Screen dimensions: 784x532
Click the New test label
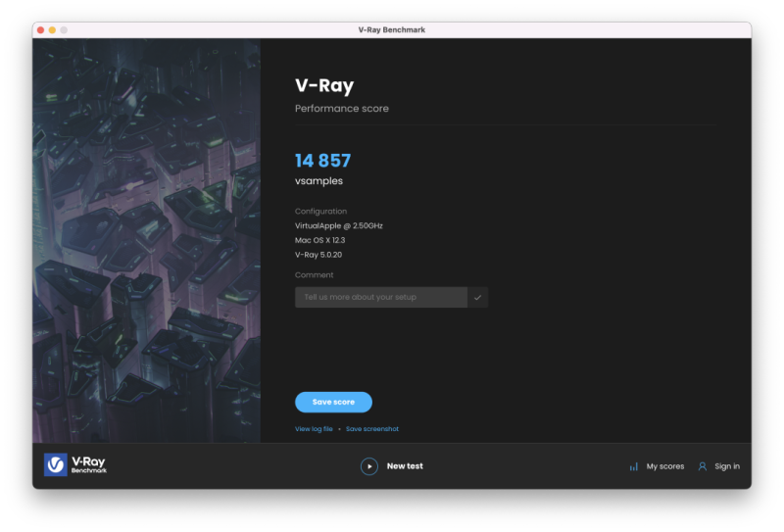(x=405, y=466)
